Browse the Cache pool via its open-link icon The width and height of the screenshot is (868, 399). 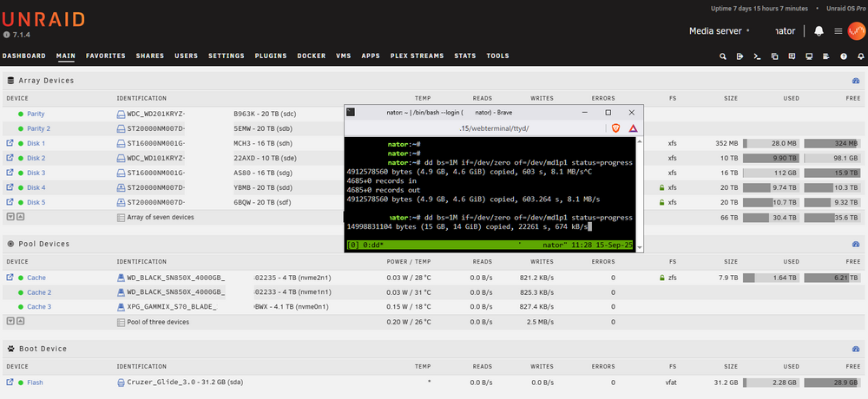tap(10, 278)
